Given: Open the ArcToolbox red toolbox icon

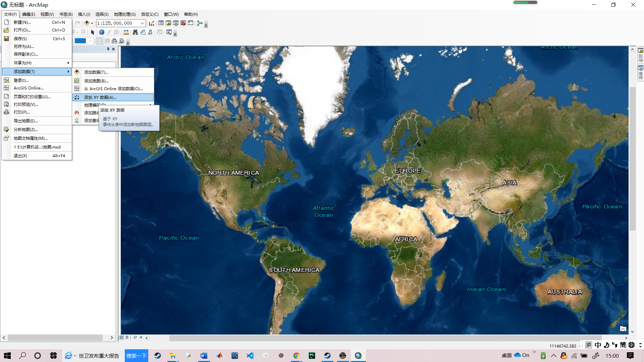Looking at the screenshot, I should click(183, 23).
